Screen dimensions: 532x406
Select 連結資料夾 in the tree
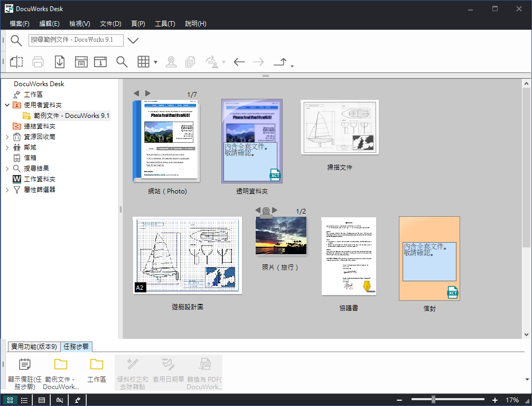(40, 126)
